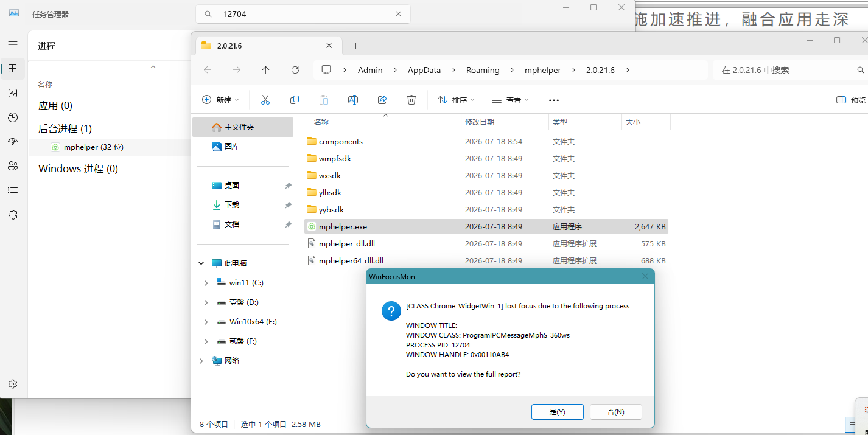The width and height of the screenshot is (868, 435).
Task: Refresh the Explorer folder view
Action: pyautogui.click(x=295, y=70)
